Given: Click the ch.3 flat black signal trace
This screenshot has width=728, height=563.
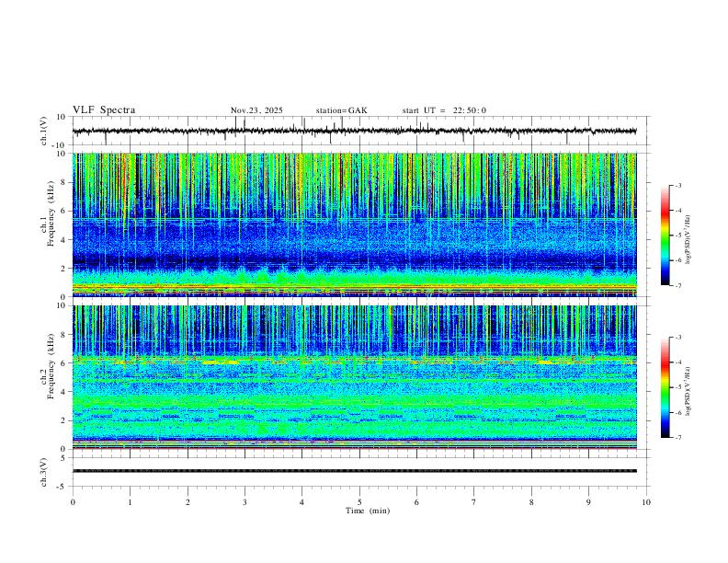Looking at the screenshot, I should click(x=354, y=471).
